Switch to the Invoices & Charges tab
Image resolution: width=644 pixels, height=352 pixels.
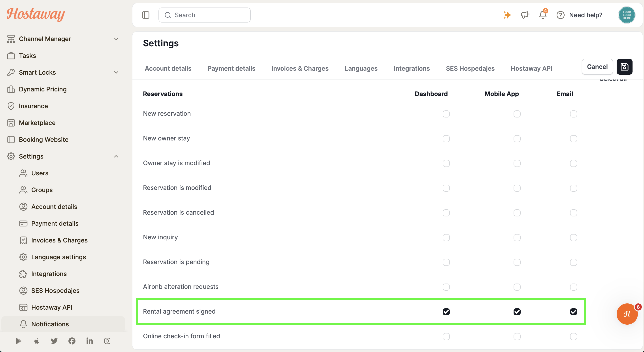(300, 68)
